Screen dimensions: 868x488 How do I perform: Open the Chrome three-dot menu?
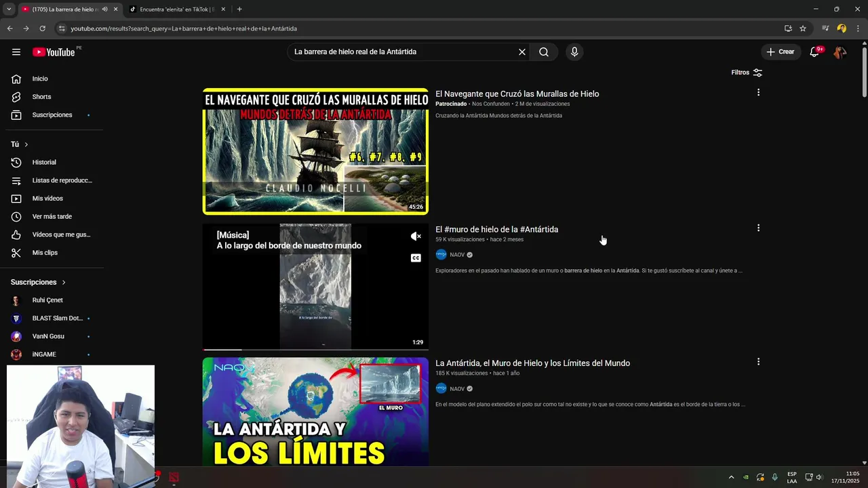[857, 28]
